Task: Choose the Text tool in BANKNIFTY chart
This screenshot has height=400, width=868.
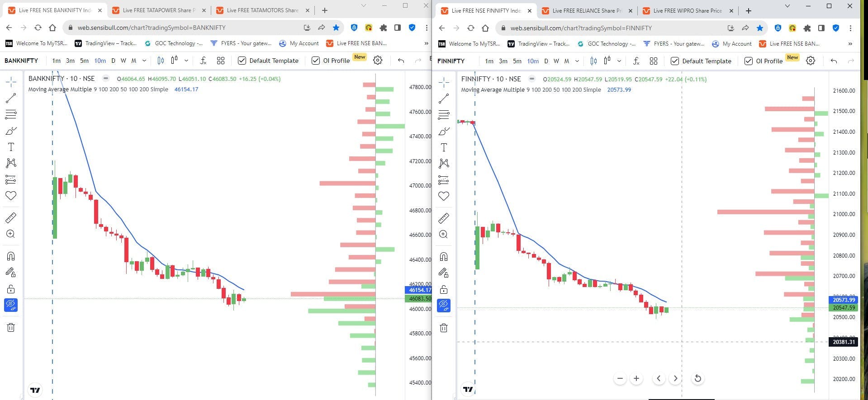Action: coord(11,147)
